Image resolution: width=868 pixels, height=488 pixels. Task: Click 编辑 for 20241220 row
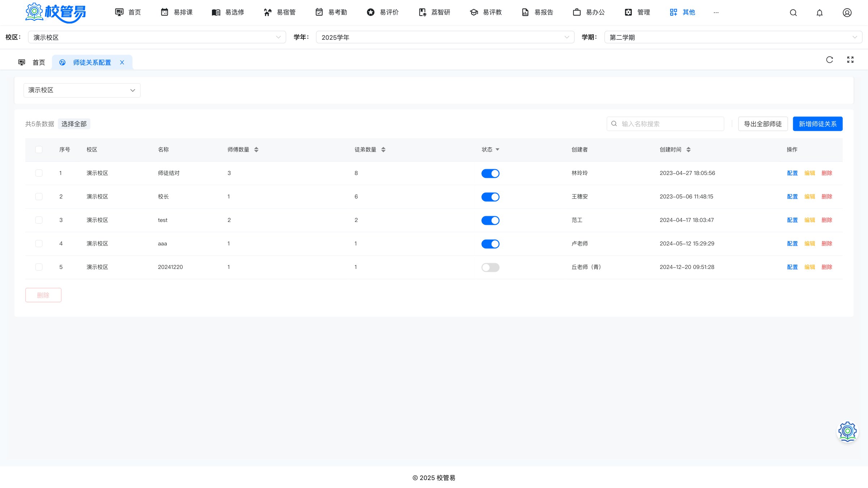coord(809,267)
